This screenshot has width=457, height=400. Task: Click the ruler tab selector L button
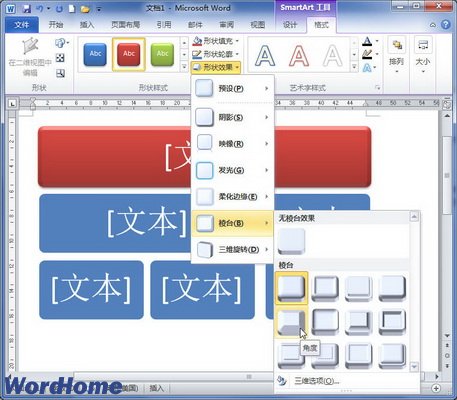[x=12, y=104]
